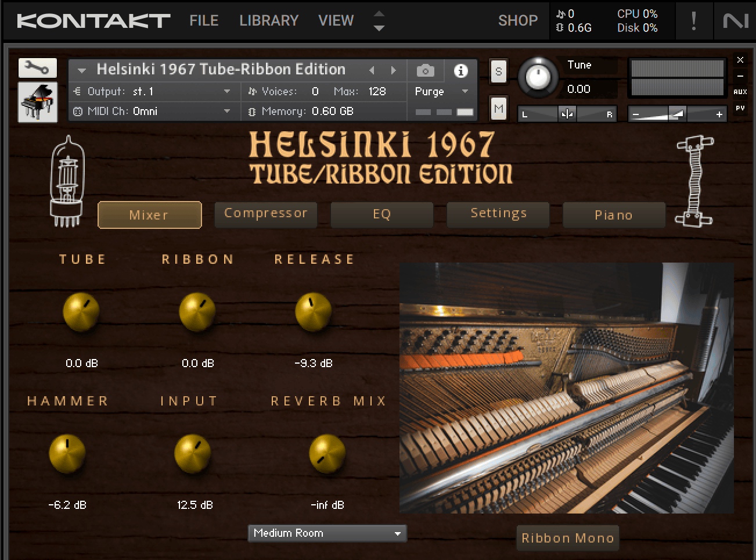Click the rack view up/down arrows
Screen dimensions: 756x560
pos(379,20)
